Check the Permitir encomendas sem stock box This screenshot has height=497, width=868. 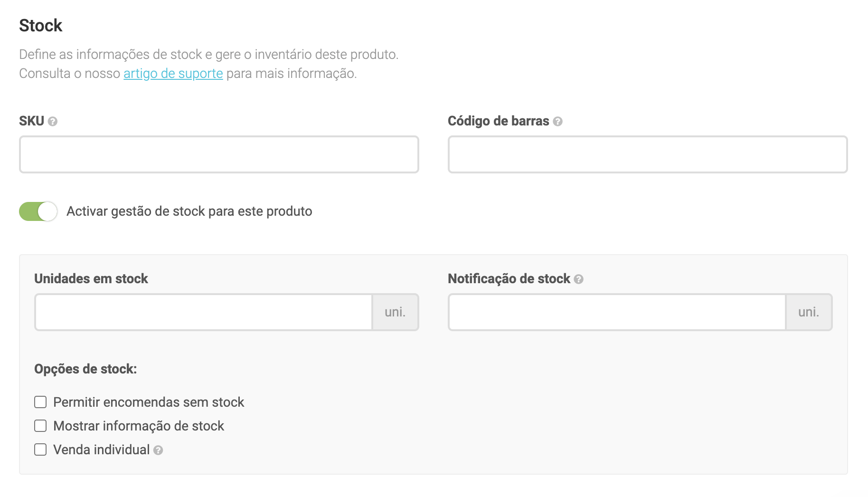[40, 402]
